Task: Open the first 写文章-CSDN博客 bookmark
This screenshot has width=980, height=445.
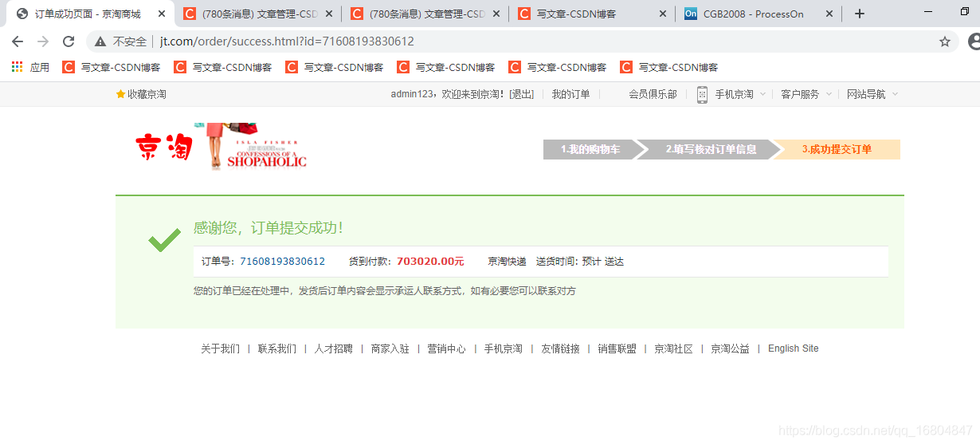Action: (x=112, y=67)
